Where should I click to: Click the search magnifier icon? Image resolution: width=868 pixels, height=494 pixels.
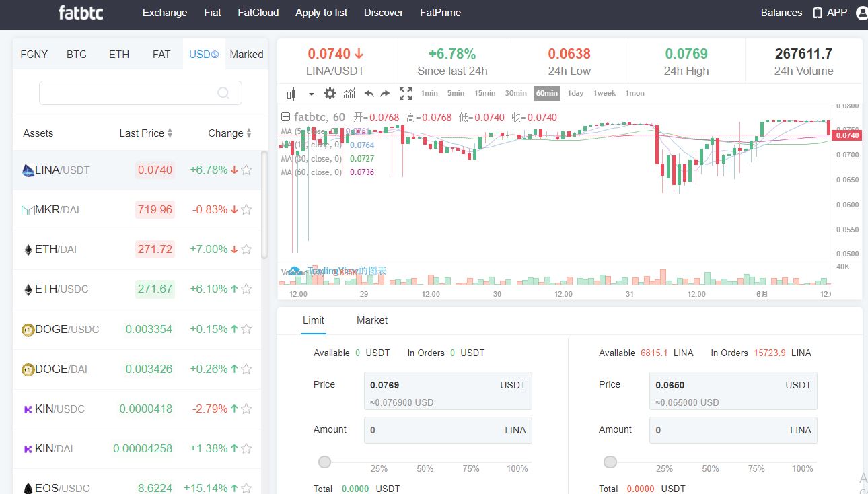(x=223, y=94)
